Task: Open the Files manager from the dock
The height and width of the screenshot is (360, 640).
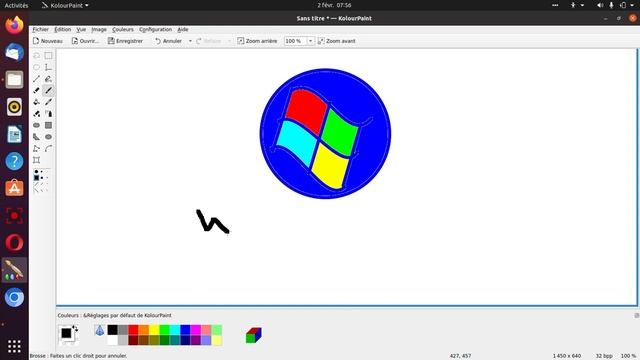Action: pos(14,80)
